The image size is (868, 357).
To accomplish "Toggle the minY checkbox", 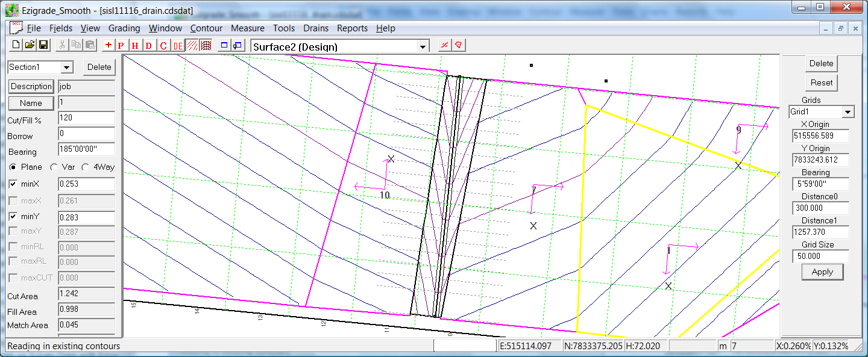I will point(14,217).
